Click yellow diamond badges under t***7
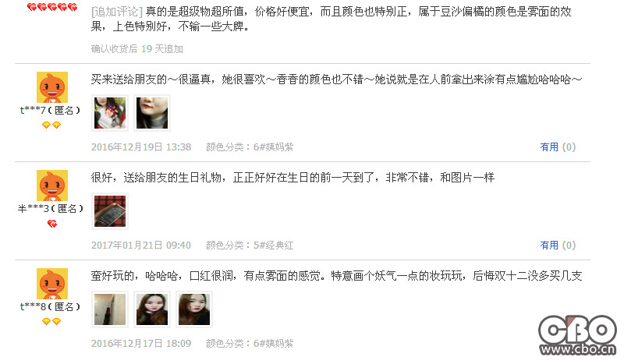This screenshot has width=624, height=364. (x=51, y=125)
